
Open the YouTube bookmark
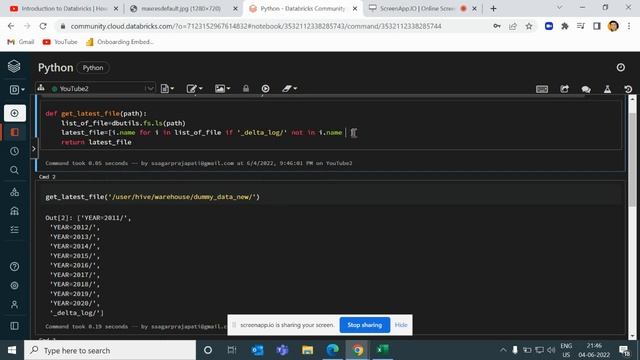click(60, 42)
